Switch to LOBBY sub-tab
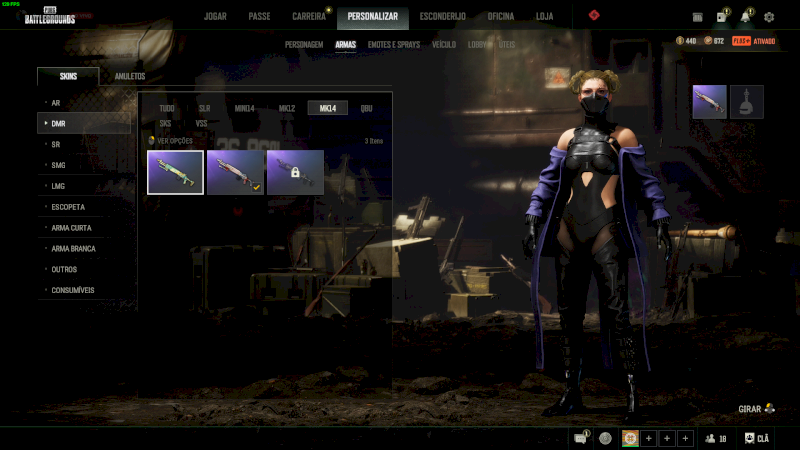The width and height of the screenshot is (800, 450). coord(477,45)
